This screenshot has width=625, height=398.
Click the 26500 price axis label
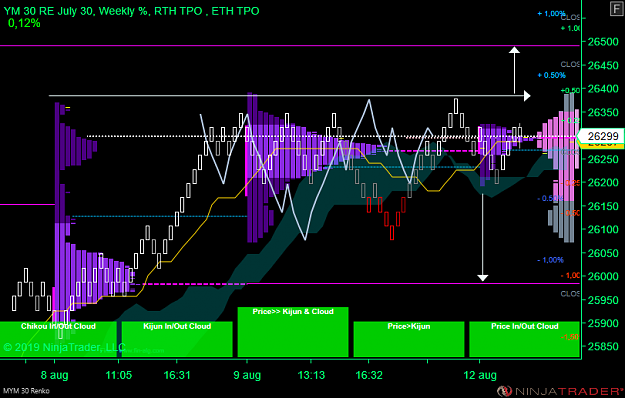(603, 42)
